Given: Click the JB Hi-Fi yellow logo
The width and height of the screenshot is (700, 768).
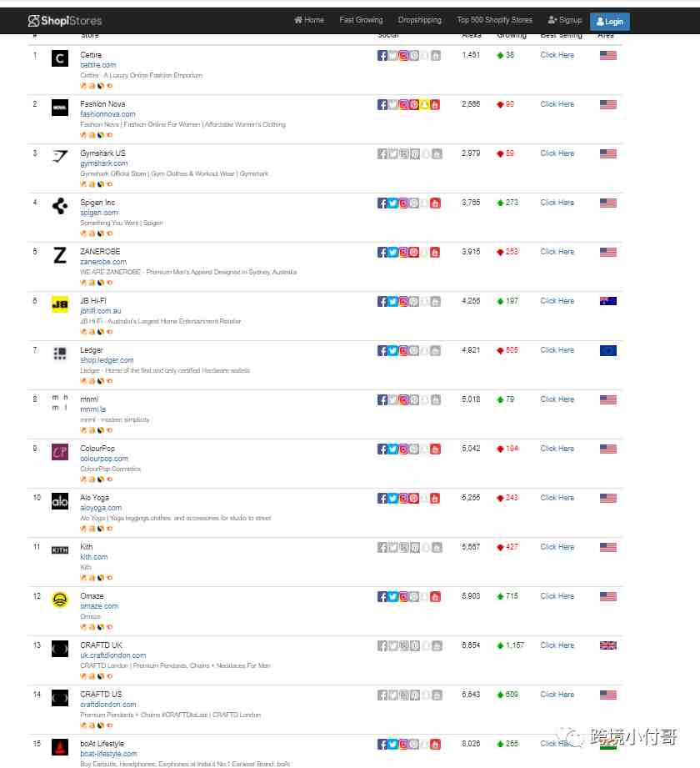Looking at the screenshot, I should click(60, 304).
